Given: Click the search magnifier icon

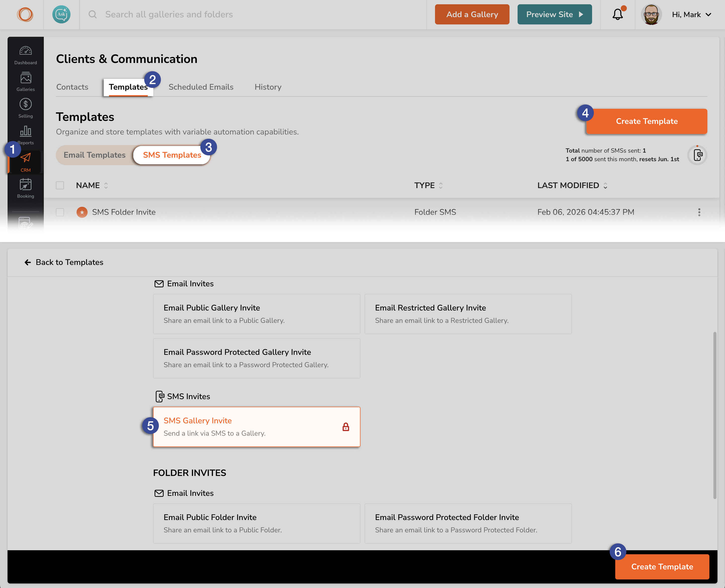Looking at the screenshot, I should [x=92, y=15].
